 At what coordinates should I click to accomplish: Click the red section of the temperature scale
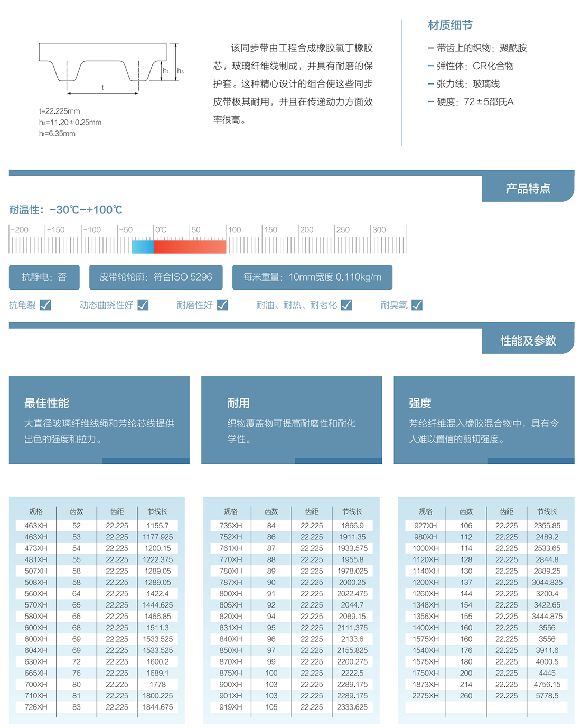click(190, 247)
